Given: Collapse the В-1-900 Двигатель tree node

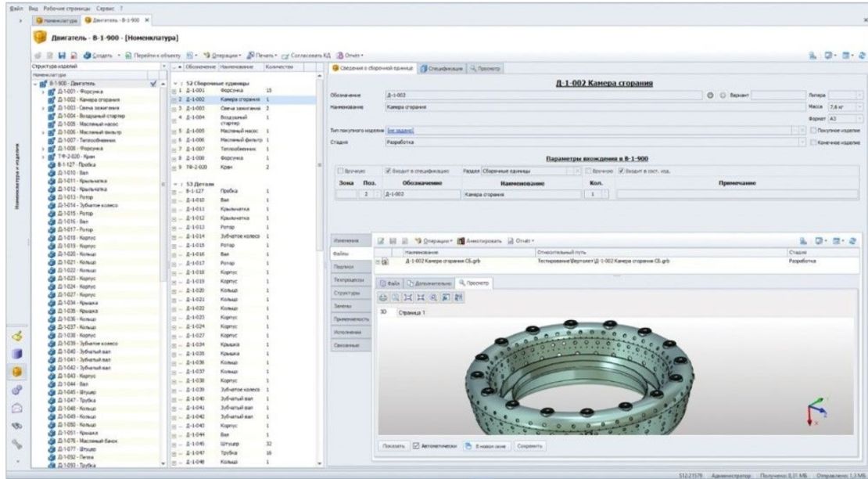Looking at the screenshot, I should [35, 85].
